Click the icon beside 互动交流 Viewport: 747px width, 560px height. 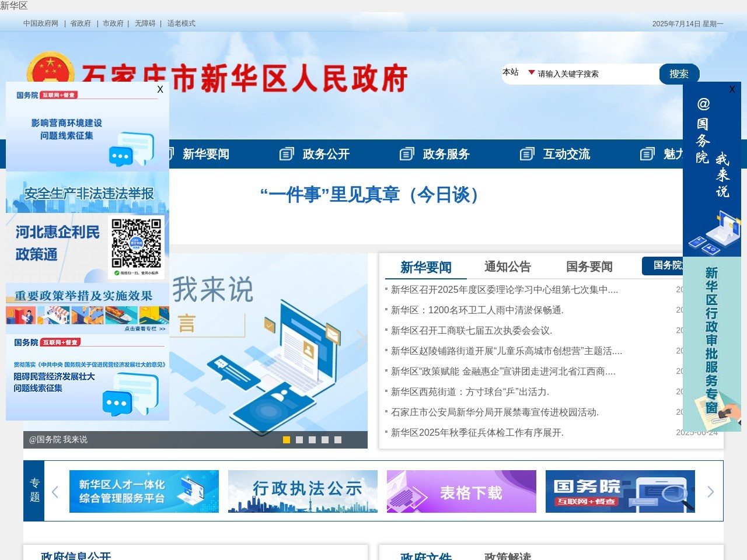point(527,154)
